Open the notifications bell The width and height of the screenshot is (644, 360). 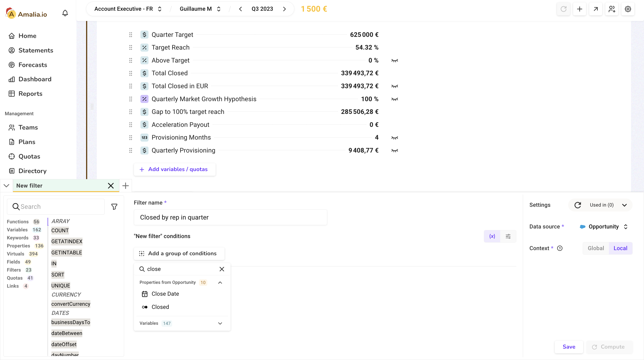point(65,13)
